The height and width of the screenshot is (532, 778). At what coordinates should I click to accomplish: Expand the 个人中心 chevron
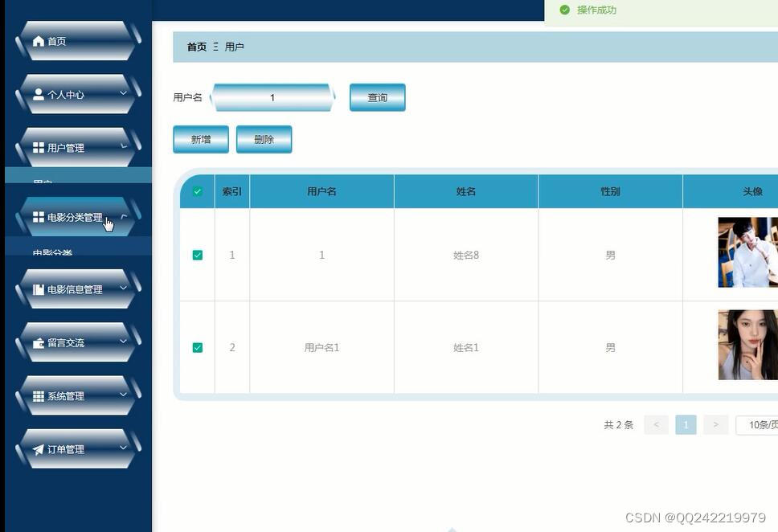coord(123,94)
